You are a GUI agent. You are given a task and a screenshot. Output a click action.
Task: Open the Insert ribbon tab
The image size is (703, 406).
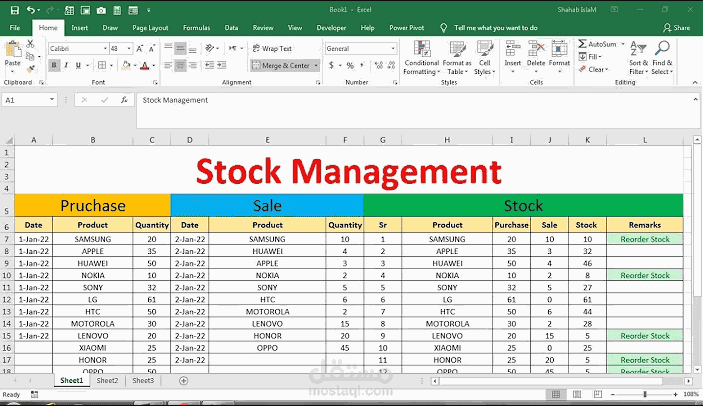79,28
